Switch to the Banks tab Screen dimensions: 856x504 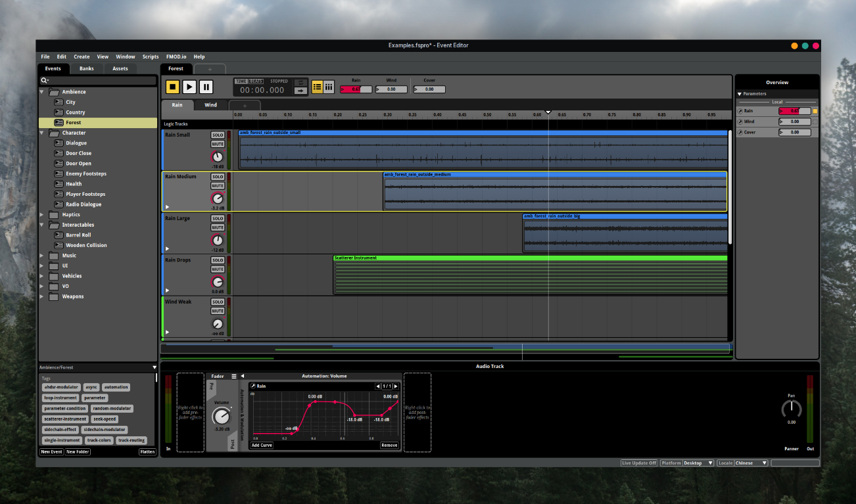(x=87, y=68)
